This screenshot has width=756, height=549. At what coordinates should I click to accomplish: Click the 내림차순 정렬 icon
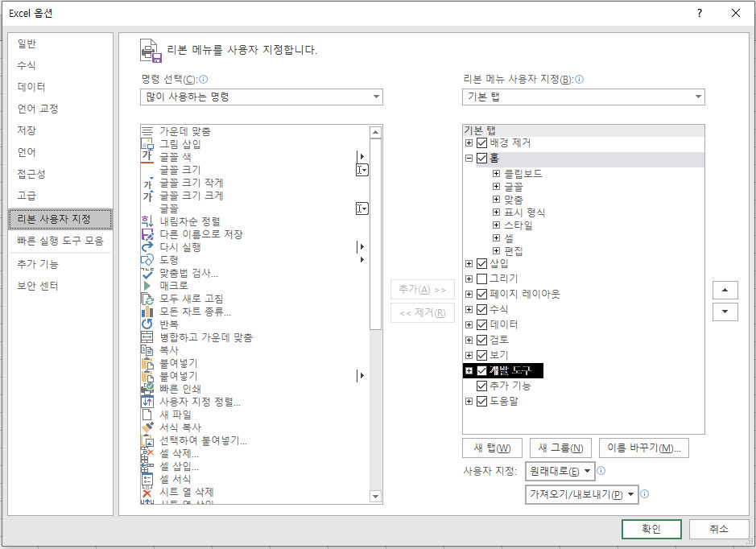pos(147,221)
